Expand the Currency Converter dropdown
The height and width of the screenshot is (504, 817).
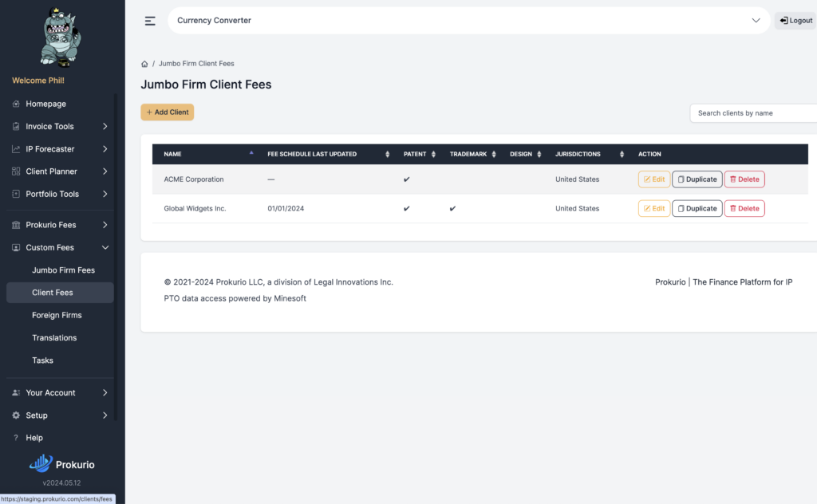756,20
